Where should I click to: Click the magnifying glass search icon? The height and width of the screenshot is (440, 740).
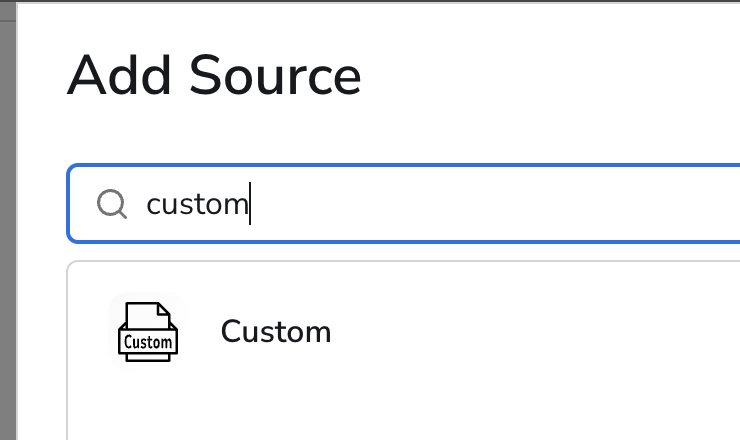[111, 204]
